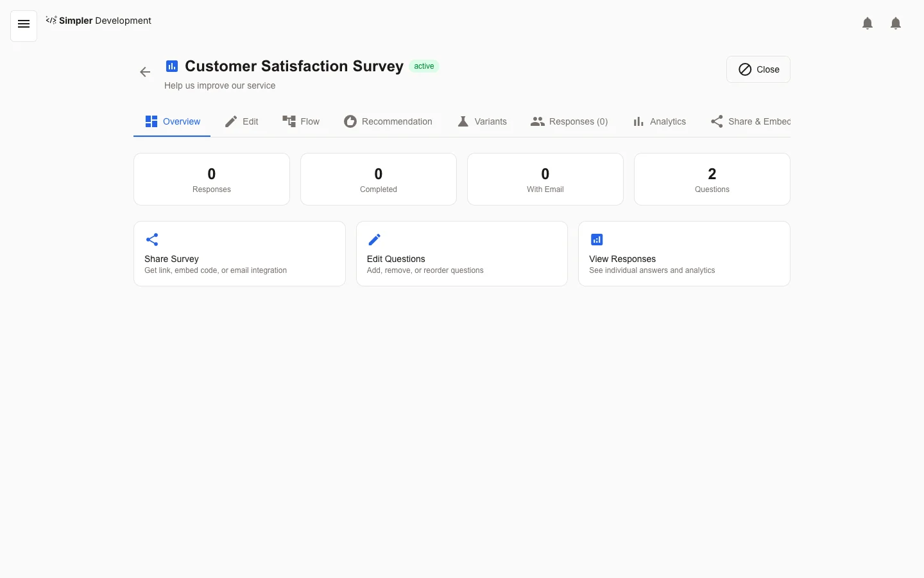Open the View Responses card
924x578 pixels.
(684, 254)
